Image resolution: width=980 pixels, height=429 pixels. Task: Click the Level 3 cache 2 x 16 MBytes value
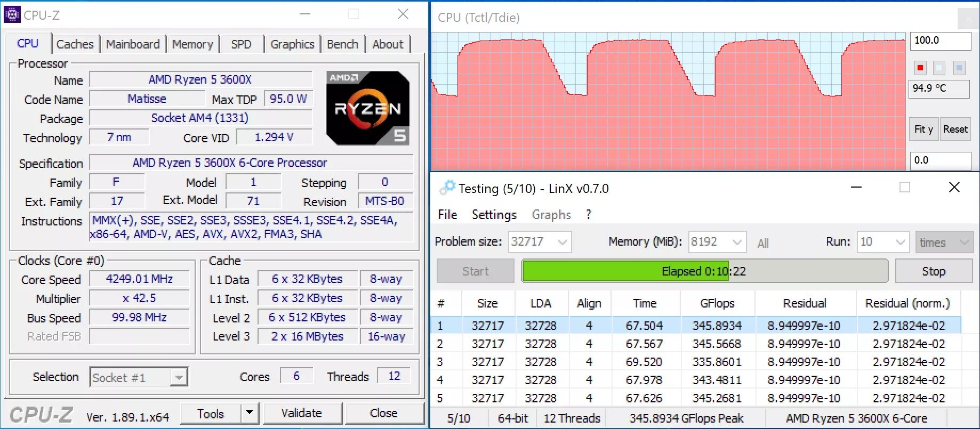[x=307, y=336]
